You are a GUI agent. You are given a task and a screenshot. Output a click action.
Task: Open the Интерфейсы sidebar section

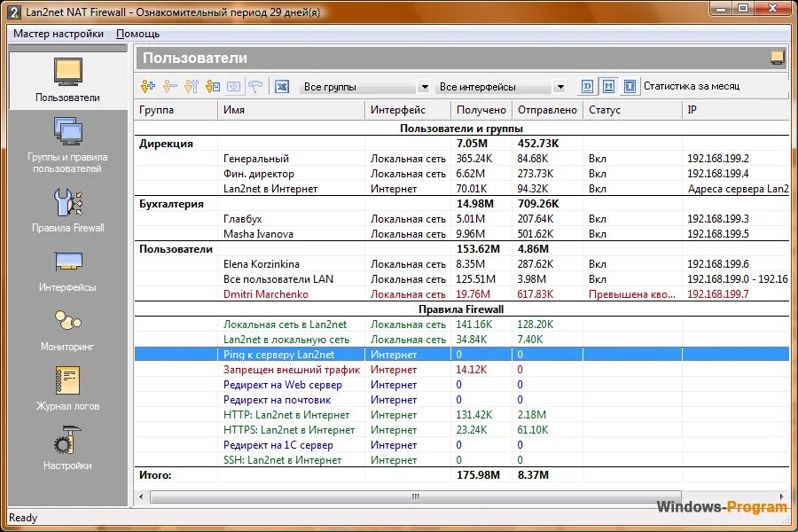pyautogui.click(x=67, y=270)
